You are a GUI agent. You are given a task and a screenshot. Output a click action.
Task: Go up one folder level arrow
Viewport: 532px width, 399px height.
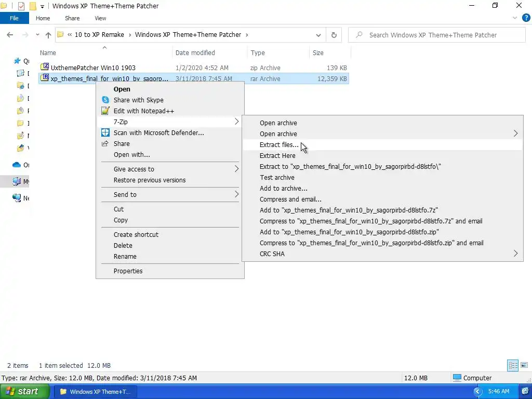click(x=48, y=35)
